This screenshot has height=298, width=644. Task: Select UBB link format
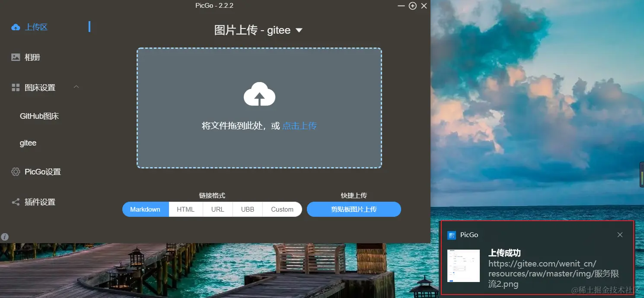[x=248, y=209]
